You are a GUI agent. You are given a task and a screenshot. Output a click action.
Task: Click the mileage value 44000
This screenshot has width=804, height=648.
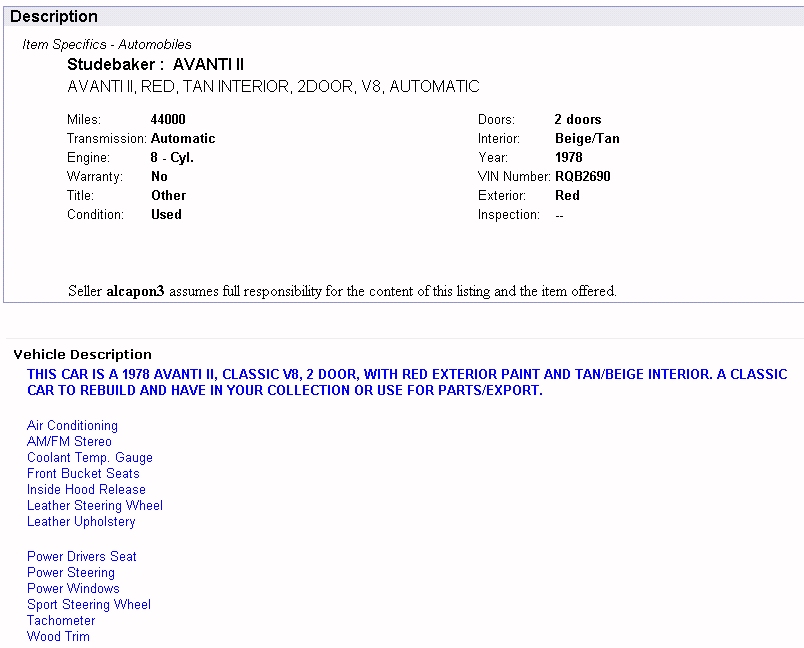tap(168, 120)
